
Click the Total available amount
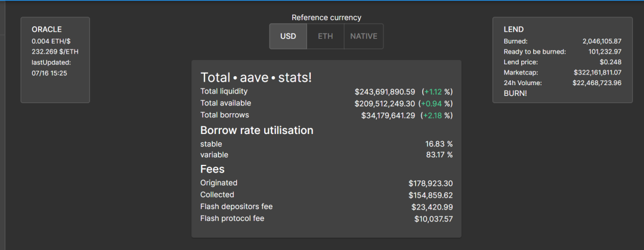click(385, 104)
